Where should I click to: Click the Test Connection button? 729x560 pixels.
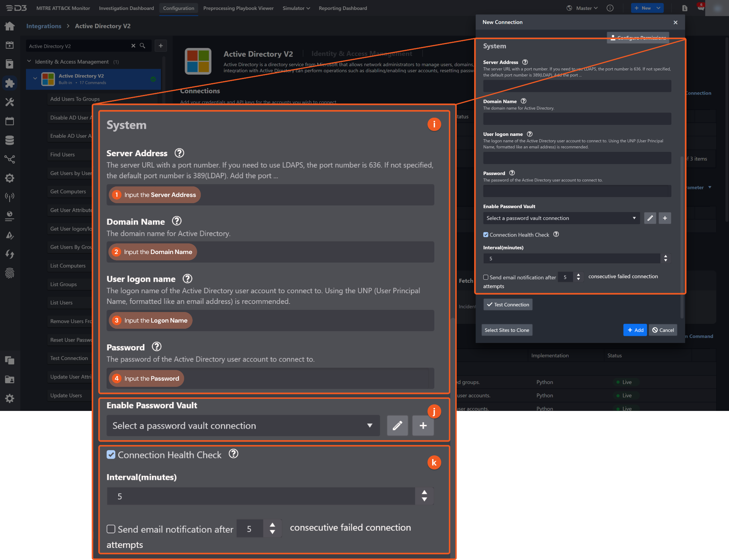(x=508, y=305)
